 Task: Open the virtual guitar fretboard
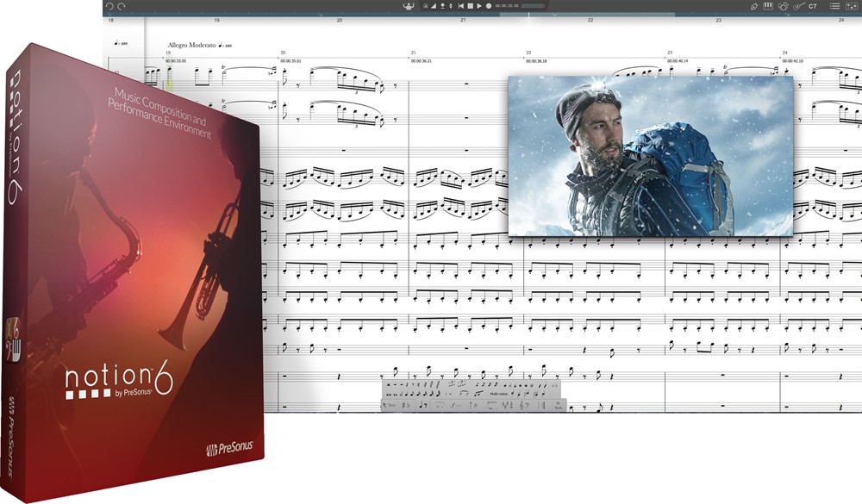[798, 6]
